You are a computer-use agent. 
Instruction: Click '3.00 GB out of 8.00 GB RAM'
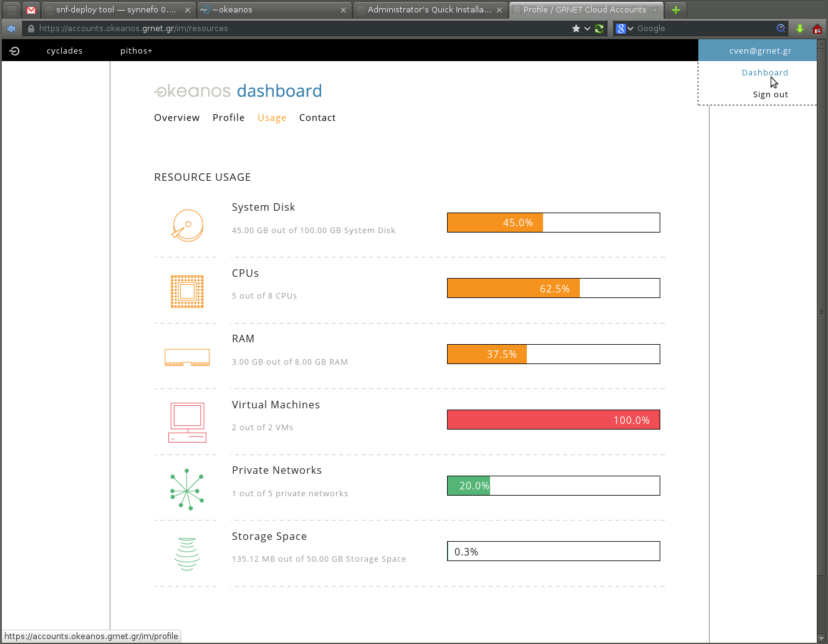pyautogui.click(x=290, y=362)
